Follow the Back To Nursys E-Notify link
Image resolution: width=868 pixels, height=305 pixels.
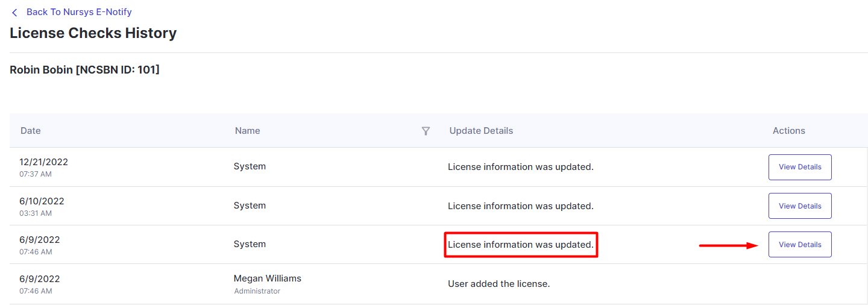pos(79,12)
